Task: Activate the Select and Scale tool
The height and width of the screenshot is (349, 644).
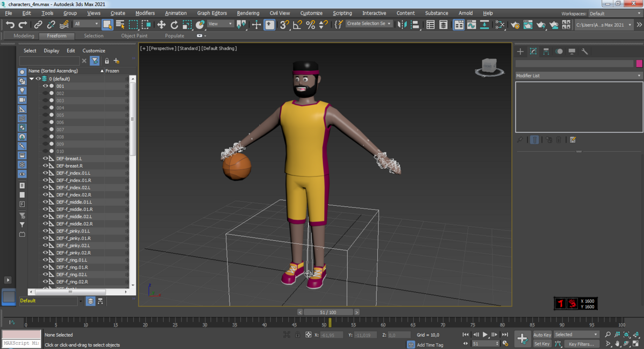Action: click(x=187, y=25)
